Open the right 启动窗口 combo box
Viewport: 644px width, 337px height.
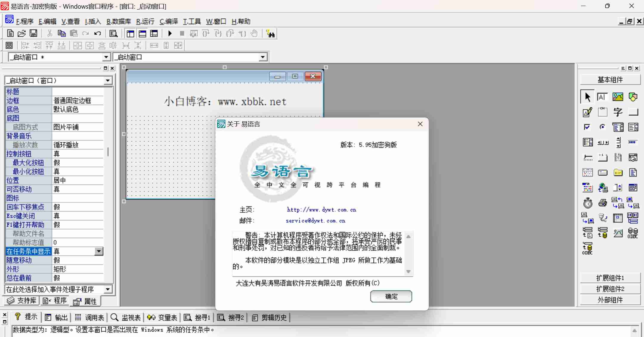pyautogui.click(x=262, y=57)
